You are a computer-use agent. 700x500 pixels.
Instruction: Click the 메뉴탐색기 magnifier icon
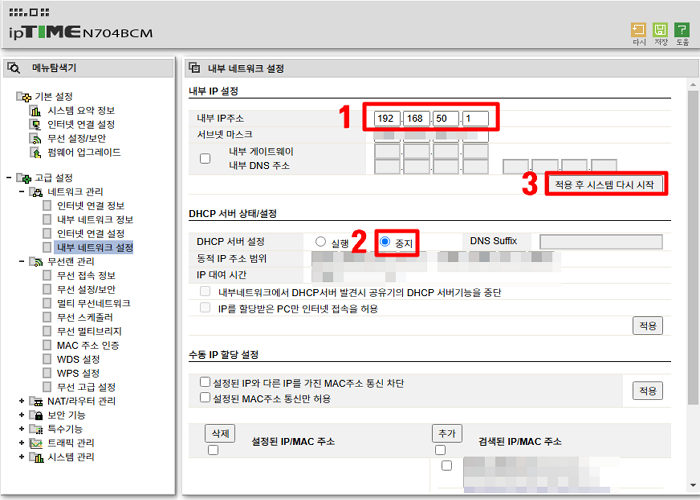pyautogui.click(x=14, y=68)
